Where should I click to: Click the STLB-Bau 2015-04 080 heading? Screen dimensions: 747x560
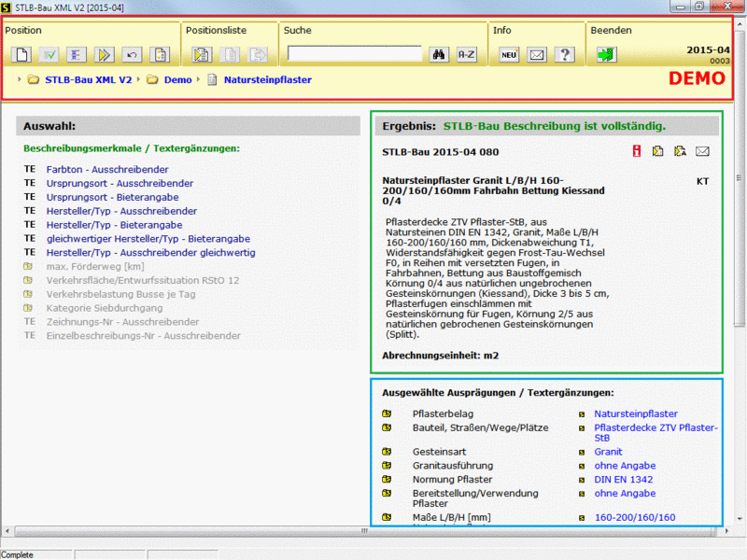click(x=440, y=152)
